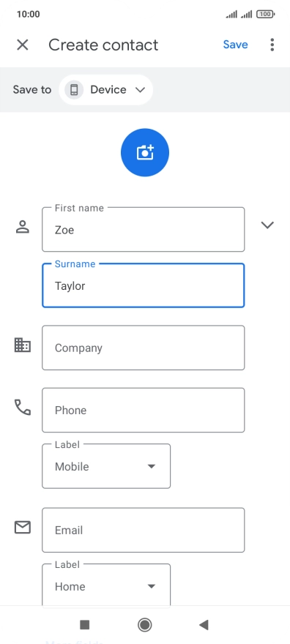
Task: Tap the company building icon
Action: point(23,345)
